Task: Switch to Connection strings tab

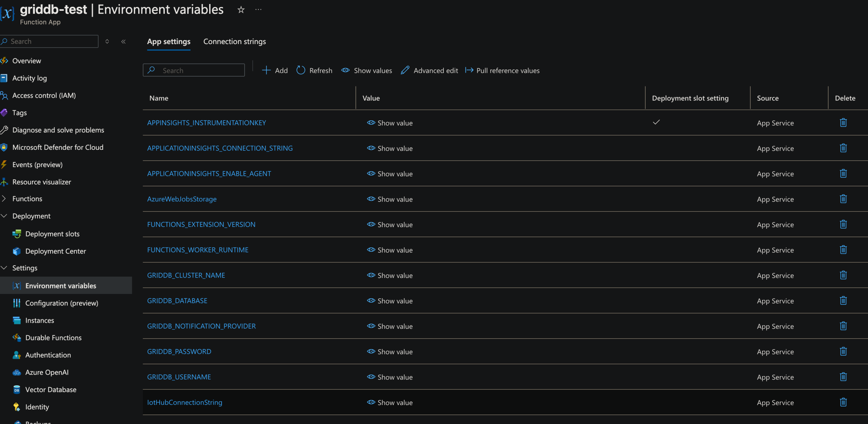Action: [x=234, y=42]
